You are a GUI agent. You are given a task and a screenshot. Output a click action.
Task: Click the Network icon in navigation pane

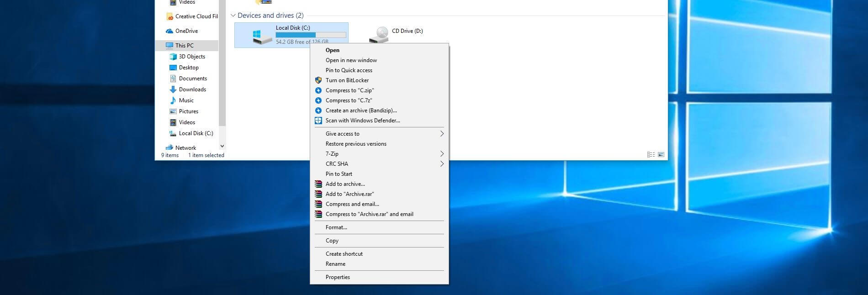point(169,147)
